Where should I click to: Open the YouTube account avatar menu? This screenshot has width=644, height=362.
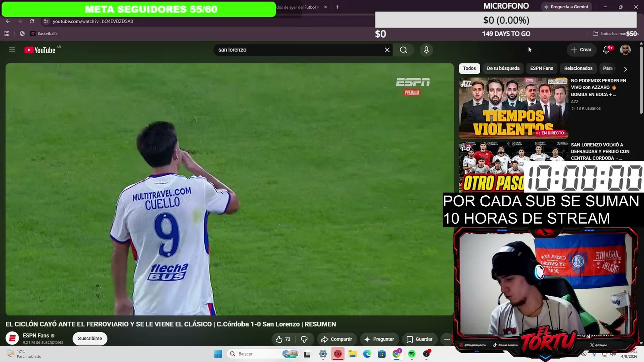pos(625,50)
